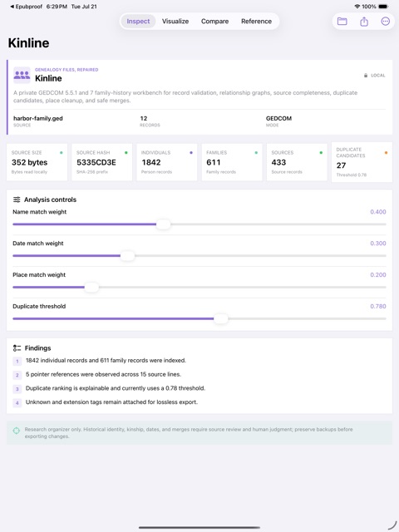Click the Findings heading
This screenshot has width=399, height=532.
[37, 348]
